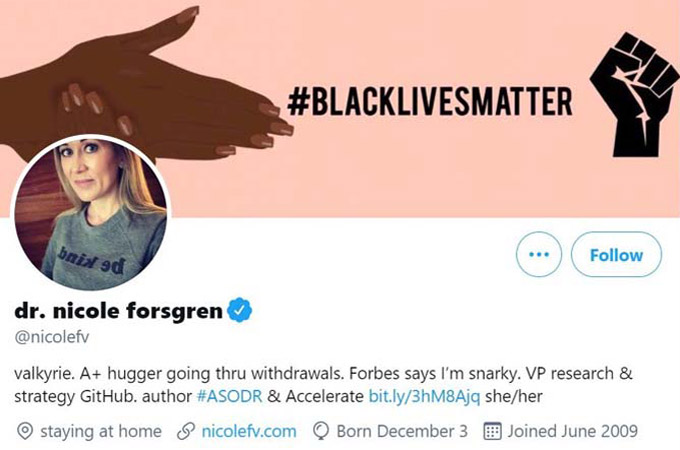Screen dimensions: 680x450
Task: Open the #ASODR hashtag link
Action: click(229, 396)
